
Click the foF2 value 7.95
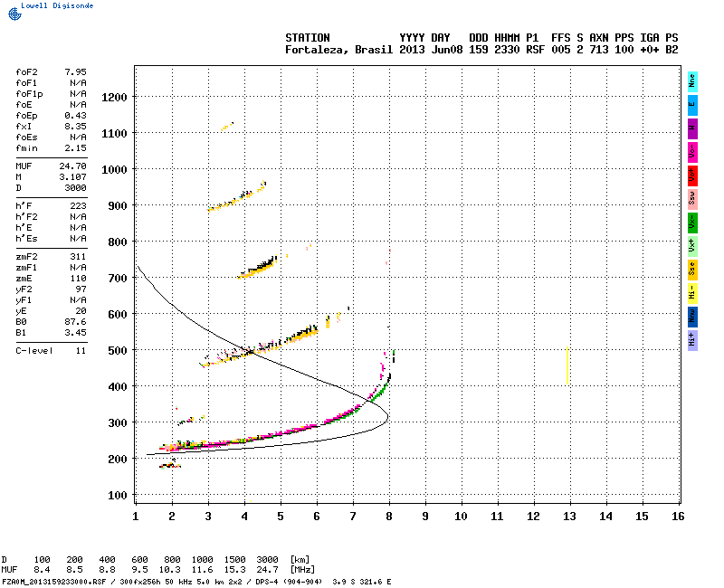tap(75, 72)
